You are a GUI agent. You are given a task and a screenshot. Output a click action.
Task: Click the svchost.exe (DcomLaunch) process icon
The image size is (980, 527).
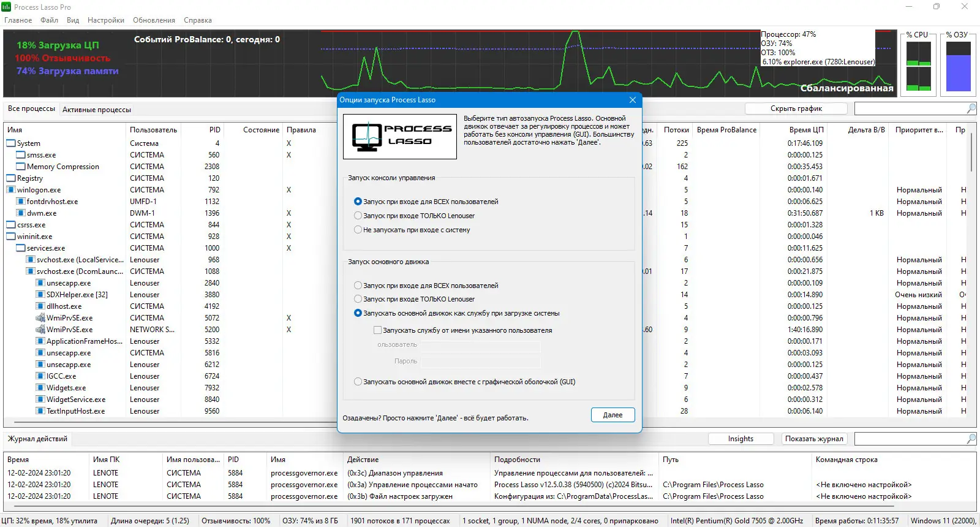pos(31,271)
